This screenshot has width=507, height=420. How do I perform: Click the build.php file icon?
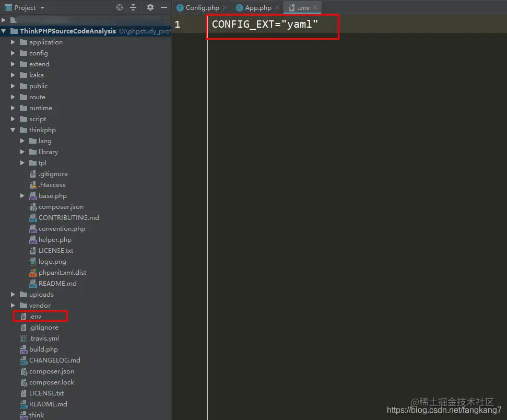pos(23,349)
